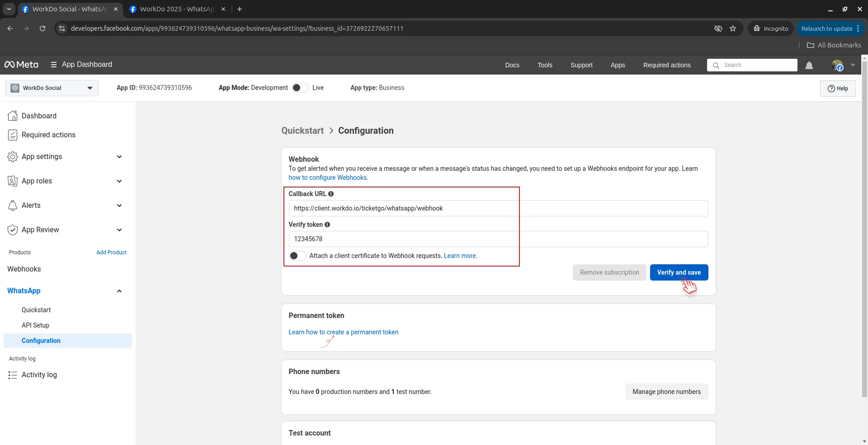
Task: Open the App Dashboard hamburger menu
Action: tap(54, 65)
